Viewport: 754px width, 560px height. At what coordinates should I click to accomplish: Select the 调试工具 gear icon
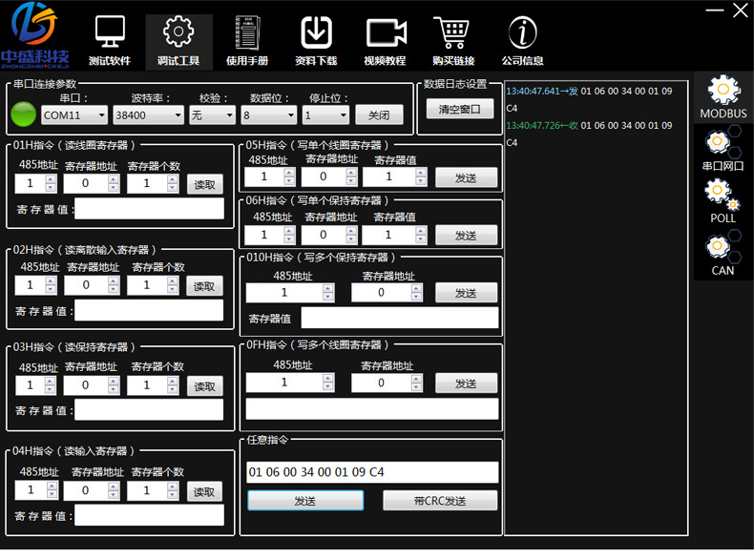pos(178,33)
